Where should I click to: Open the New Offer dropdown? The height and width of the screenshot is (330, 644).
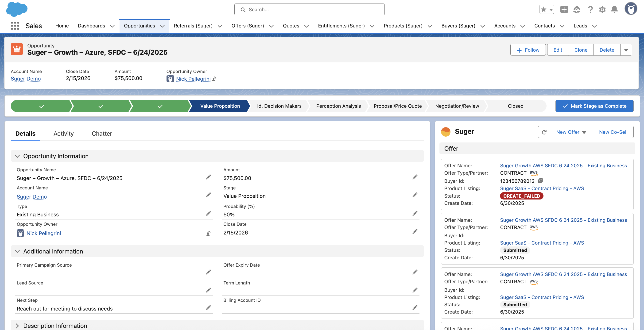pos(571,132)
